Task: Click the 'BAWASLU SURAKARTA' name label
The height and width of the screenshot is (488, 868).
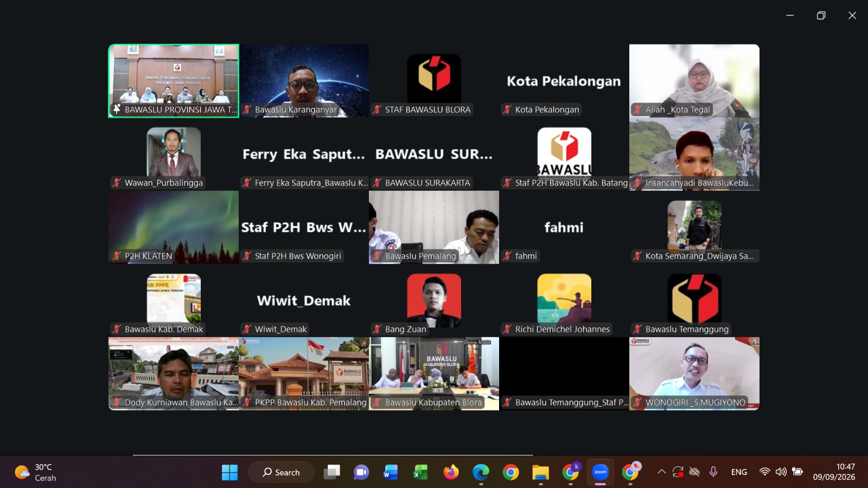Action: pos(427,183)
